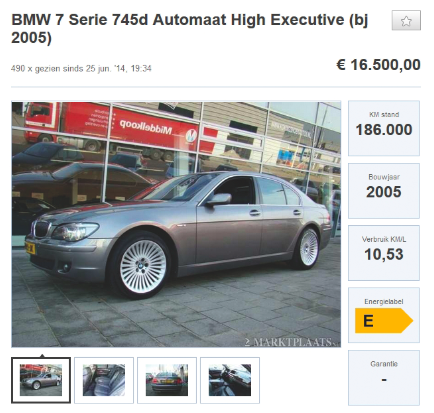This screenshot has height=413, width=434.
Task: Select the KM stand 186.000 box
Action: [x=384, y=128]
